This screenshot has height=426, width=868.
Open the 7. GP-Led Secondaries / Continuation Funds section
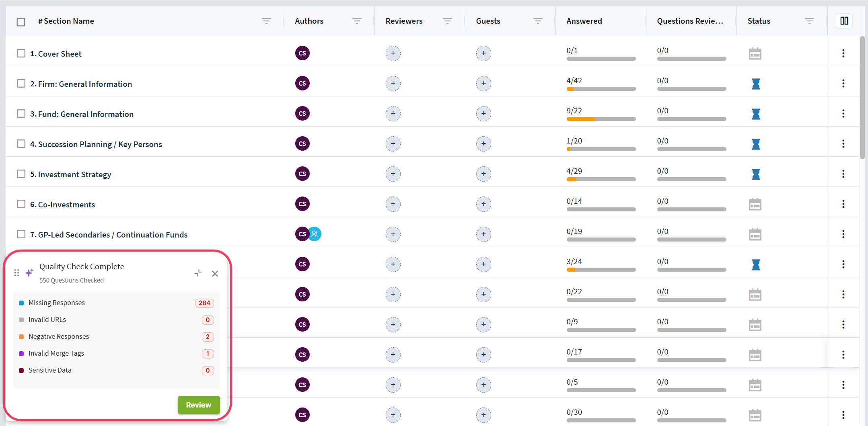tap(109, 235)
